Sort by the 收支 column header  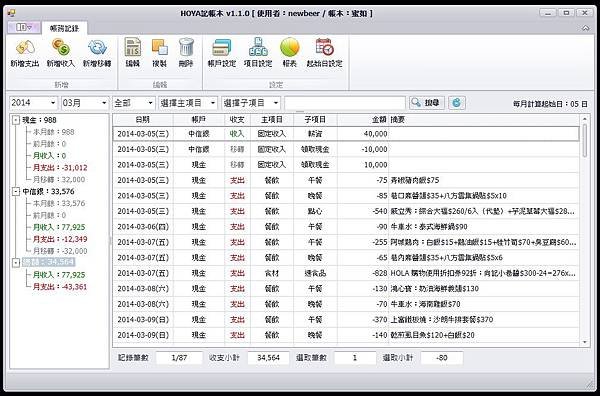click(x=237, y=120)
